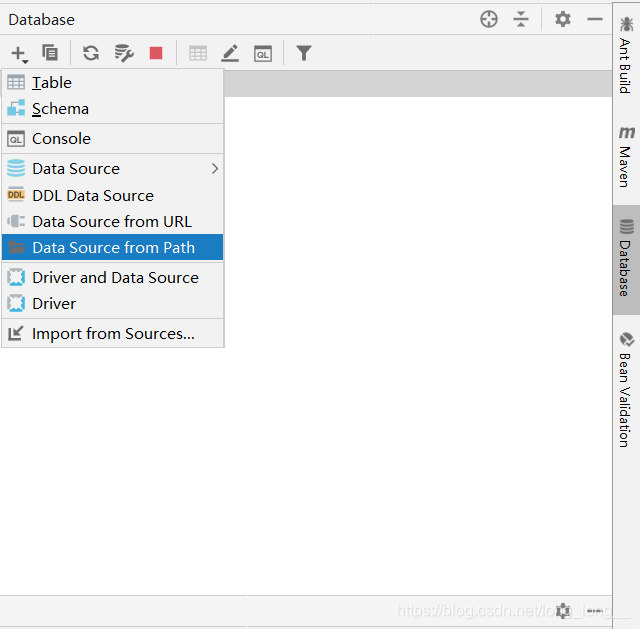The image size is (640, 629).
Task: Hide the Database panel with minus icon
Action: click(595, 19)
